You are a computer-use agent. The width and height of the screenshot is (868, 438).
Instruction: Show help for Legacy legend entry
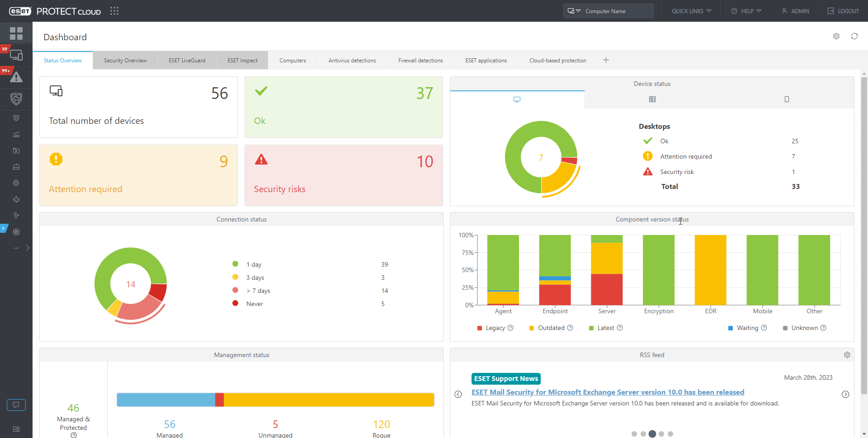[x=510, y=328]
